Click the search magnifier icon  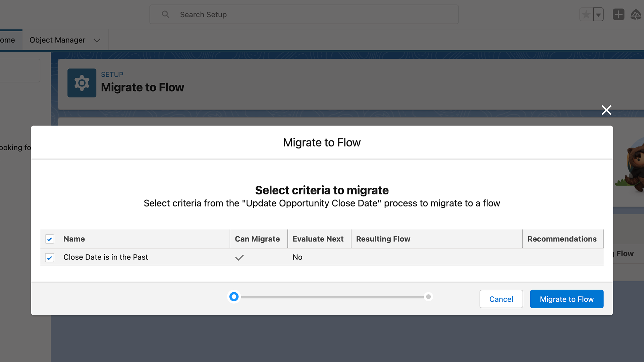coord(165,14)
